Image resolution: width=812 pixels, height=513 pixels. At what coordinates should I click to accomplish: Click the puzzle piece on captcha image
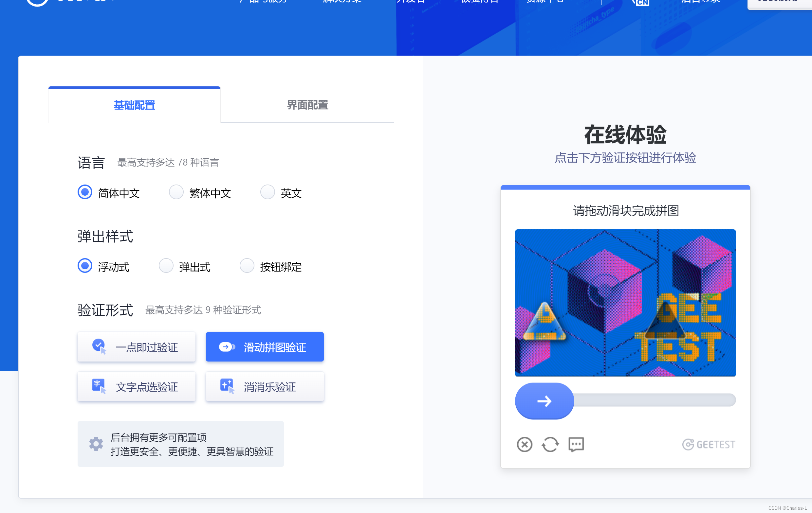point(544,322)
